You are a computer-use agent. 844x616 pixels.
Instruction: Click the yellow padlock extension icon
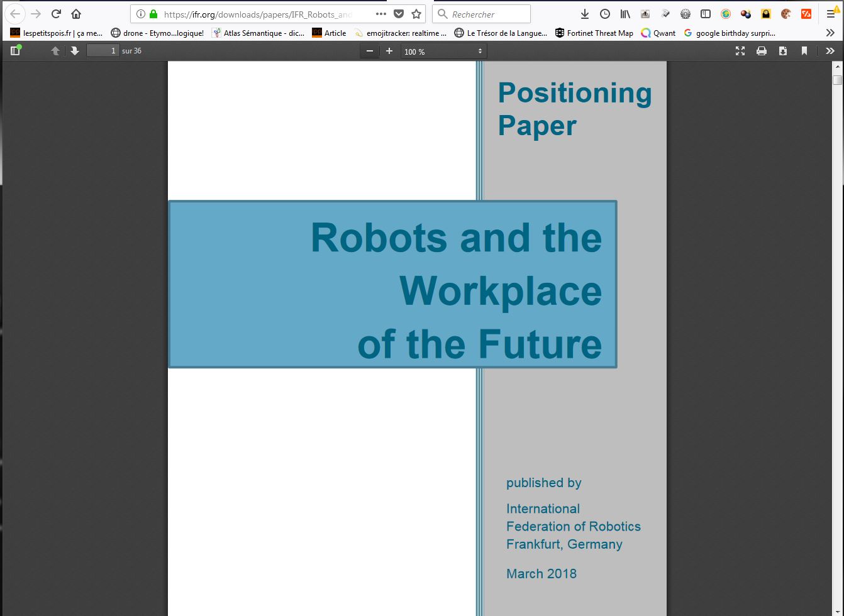pos(766,14)
